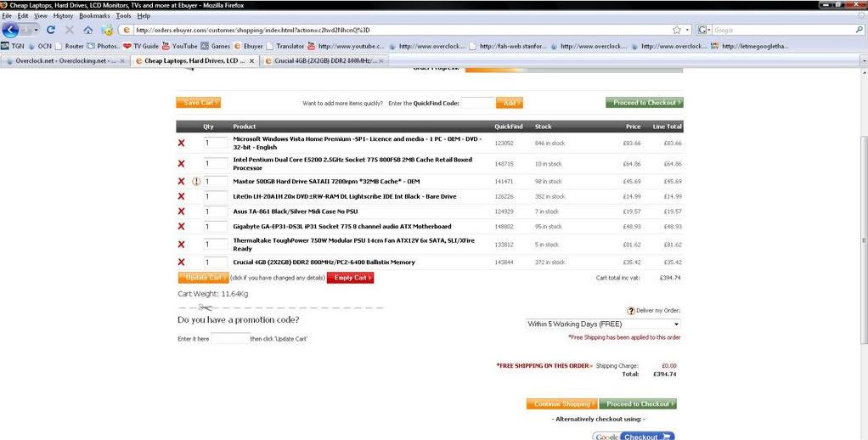Click the Firefox back arrow button

(x=11, y=30)
